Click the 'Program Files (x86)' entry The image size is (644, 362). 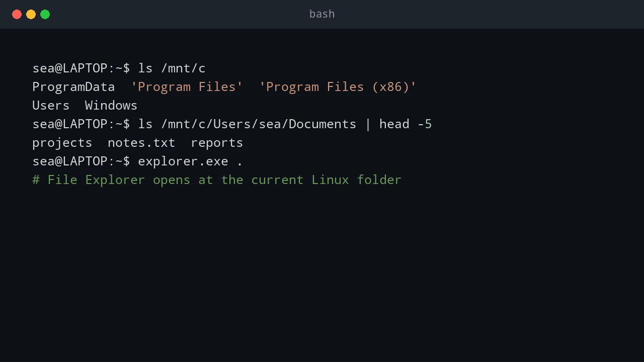(338, 86)
